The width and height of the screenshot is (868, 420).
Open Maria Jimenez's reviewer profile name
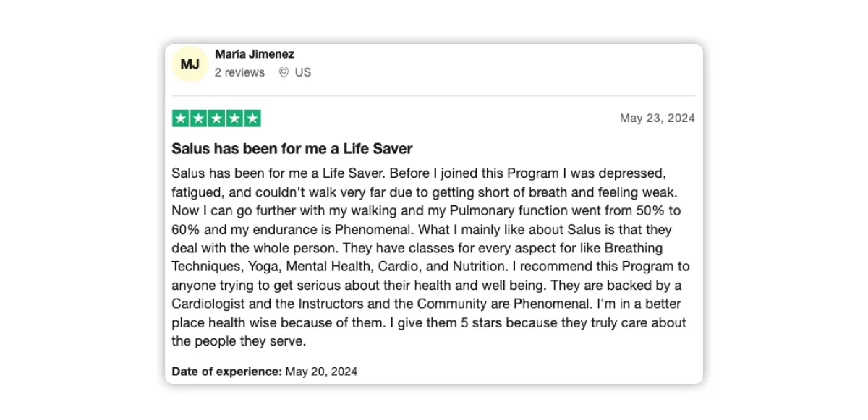(x=255, y=54)
